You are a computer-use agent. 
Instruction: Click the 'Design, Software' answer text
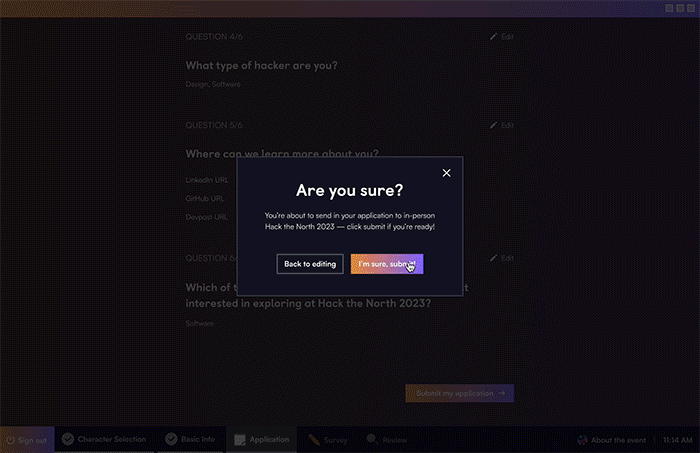tap(213, 84)
